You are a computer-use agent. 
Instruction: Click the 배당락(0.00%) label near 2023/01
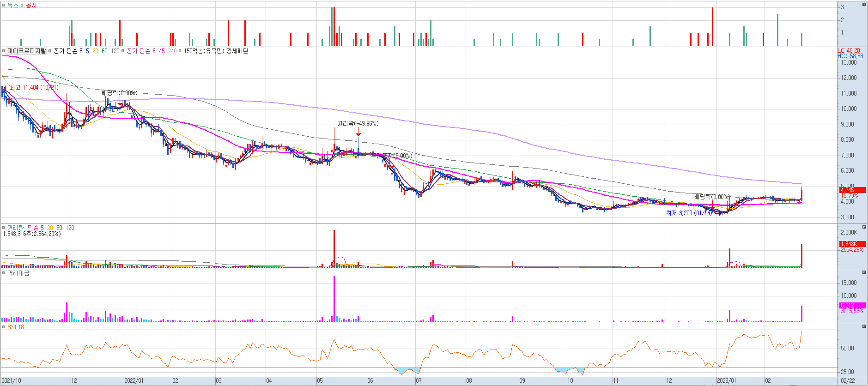pos(712,197)
